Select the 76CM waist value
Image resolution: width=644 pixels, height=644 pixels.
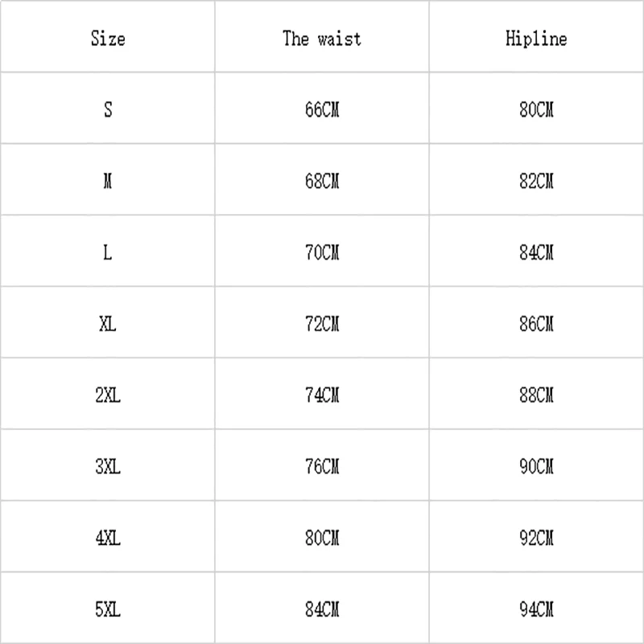(x=321, y=466)
